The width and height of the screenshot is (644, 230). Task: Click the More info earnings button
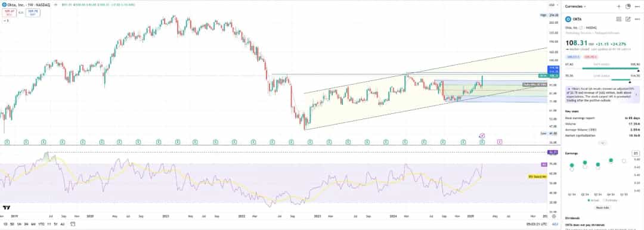click(x=602, y=207)
